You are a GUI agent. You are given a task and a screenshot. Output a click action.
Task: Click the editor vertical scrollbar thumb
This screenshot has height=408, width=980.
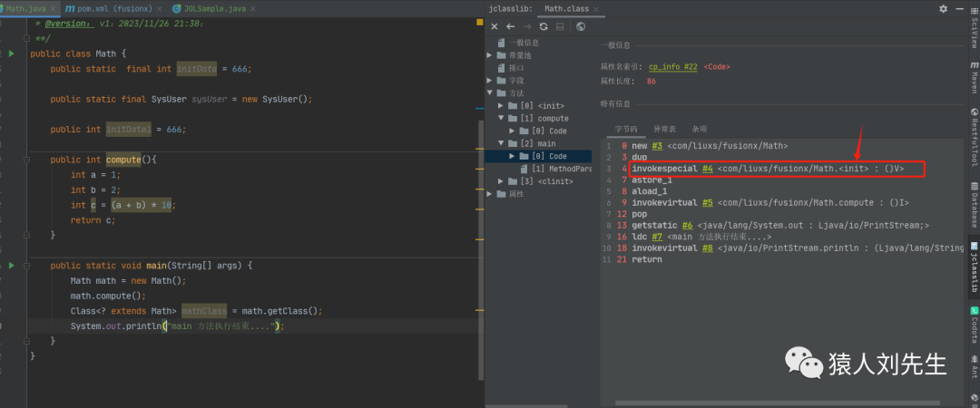[x=481, y=250]
